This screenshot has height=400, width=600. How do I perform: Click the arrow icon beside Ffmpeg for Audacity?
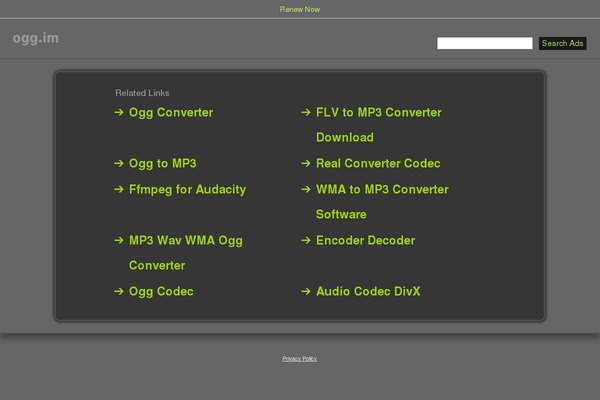point(119,189)
